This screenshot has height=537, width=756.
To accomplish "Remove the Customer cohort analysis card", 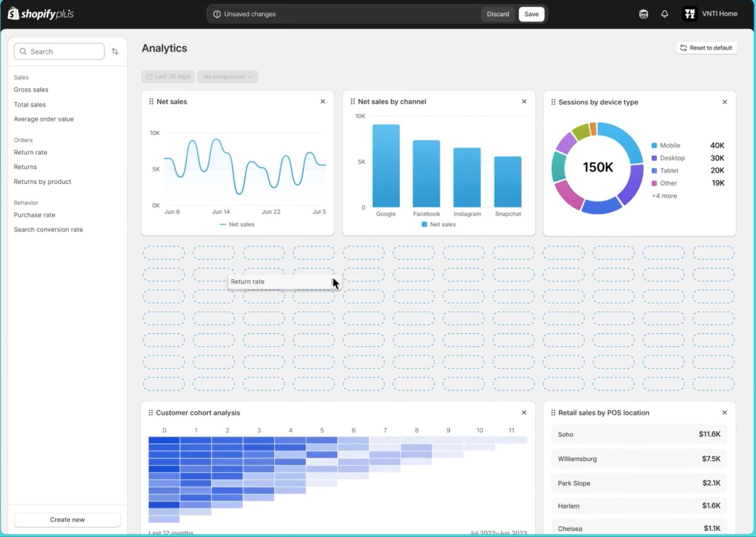I will (x=524, y=413).
